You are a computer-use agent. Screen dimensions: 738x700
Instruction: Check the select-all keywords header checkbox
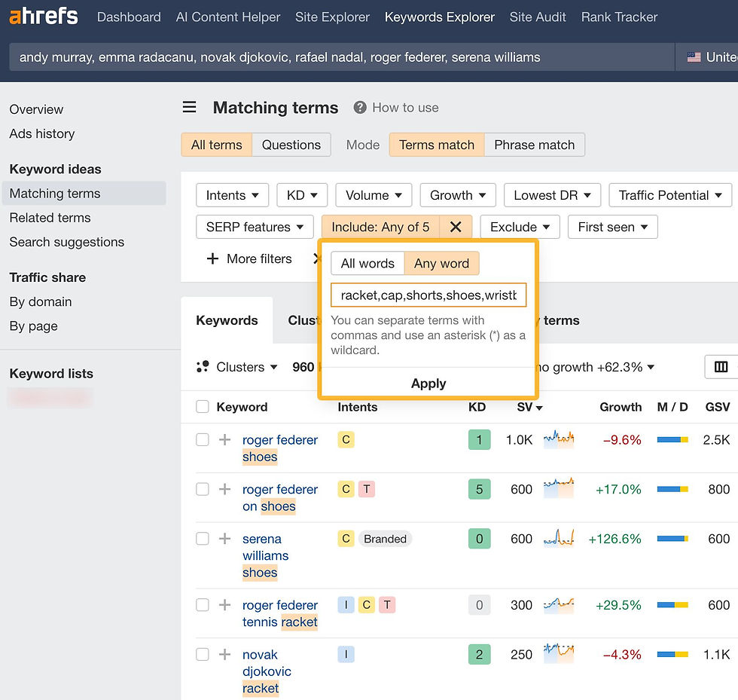click(x=202, y=407)
